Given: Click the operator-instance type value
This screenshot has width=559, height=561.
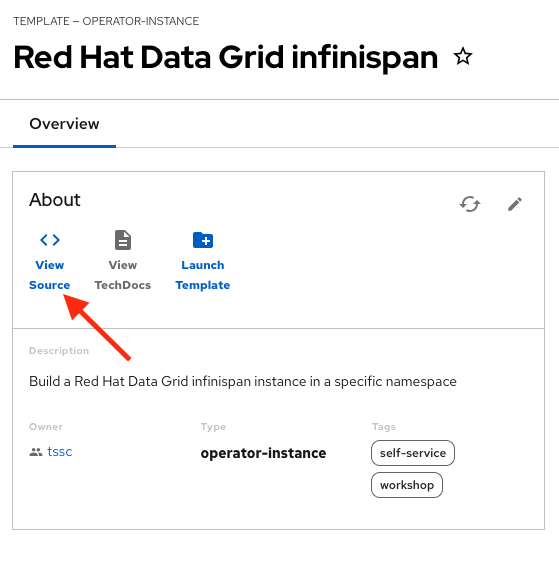Looking at the screenshot, I should 263,453.
